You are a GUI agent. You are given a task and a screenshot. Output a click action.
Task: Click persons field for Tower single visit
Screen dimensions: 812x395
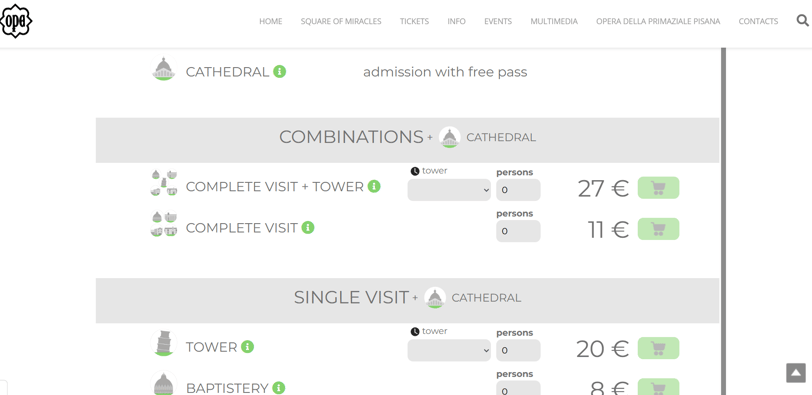pyautogui.click(x=518, y=350)
